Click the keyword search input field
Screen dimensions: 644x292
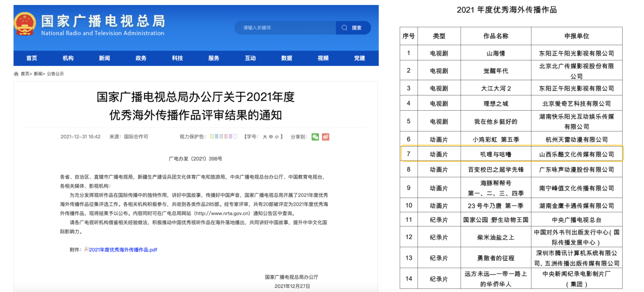284,27
